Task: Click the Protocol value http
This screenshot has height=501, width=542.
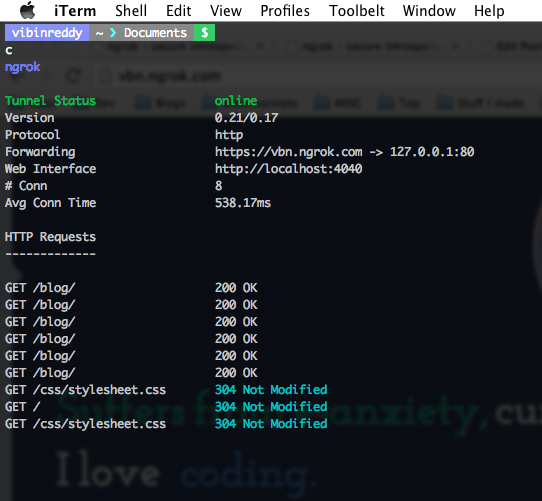Action: pos(229,135)
